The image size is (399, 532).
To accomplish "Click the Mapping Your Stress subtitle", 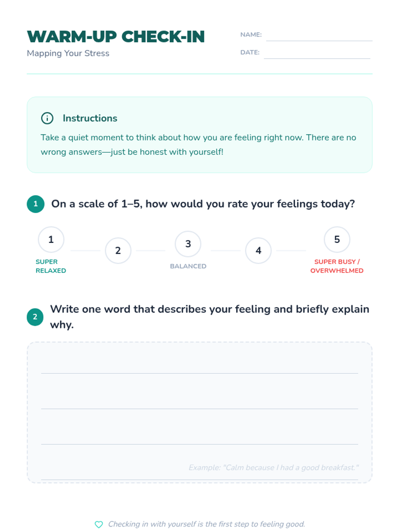I will (68, 53).
